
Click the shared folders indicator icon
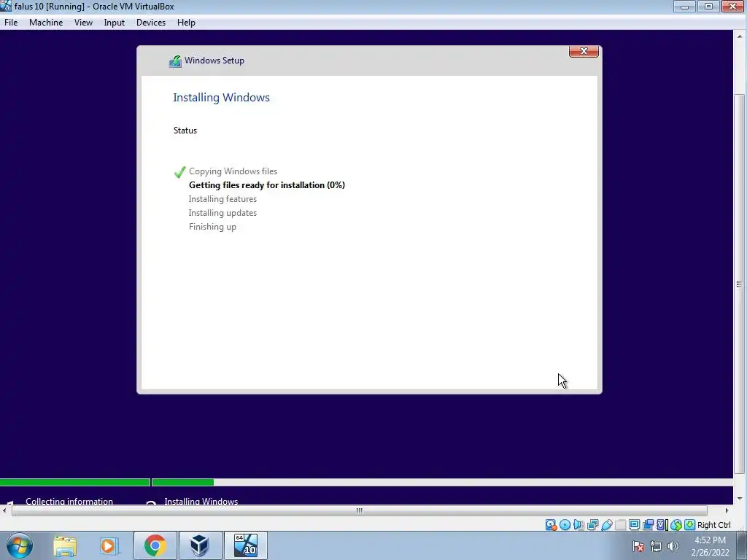(x=620, y=525)
